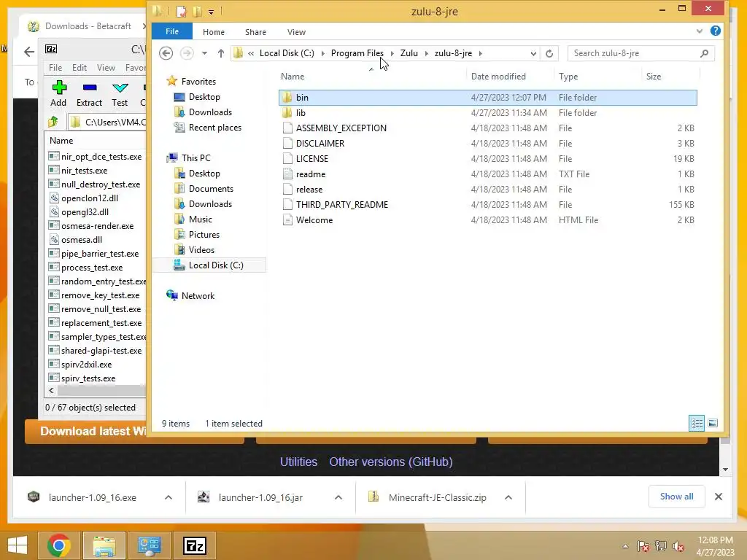Open Chrome from the taskbar
747x560 pixels.
click(x=58, y=545)
